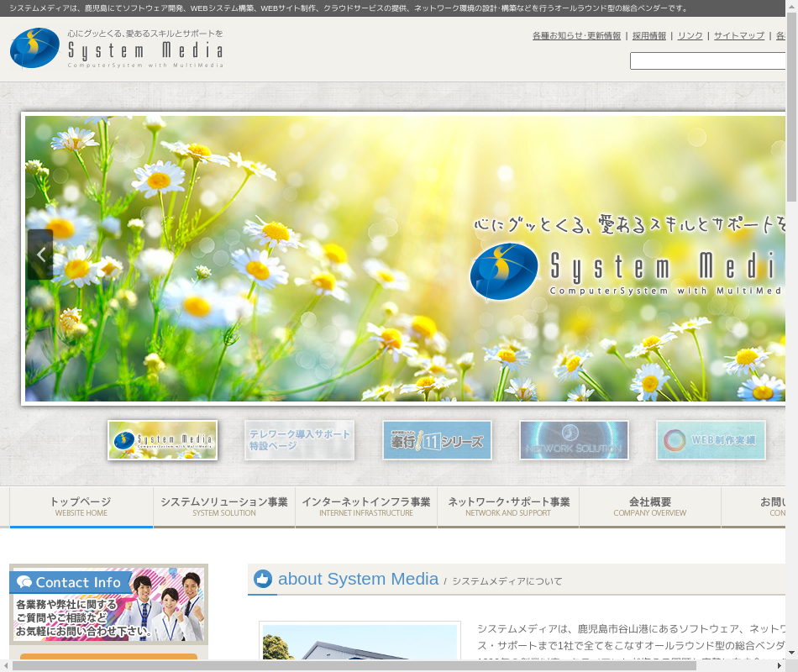Select the 奉行11シリーズ slide thumbnail
This screenshot has height=672, width=798.
[437, 440]
